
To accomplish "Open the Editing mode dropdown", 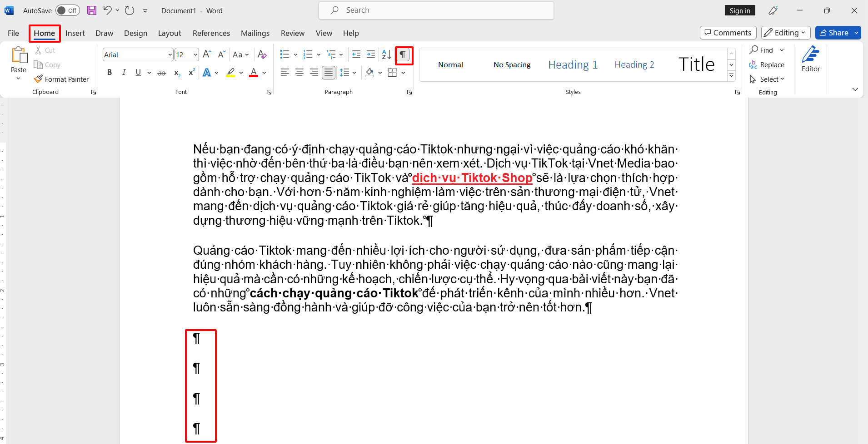I will coord(786,33).
